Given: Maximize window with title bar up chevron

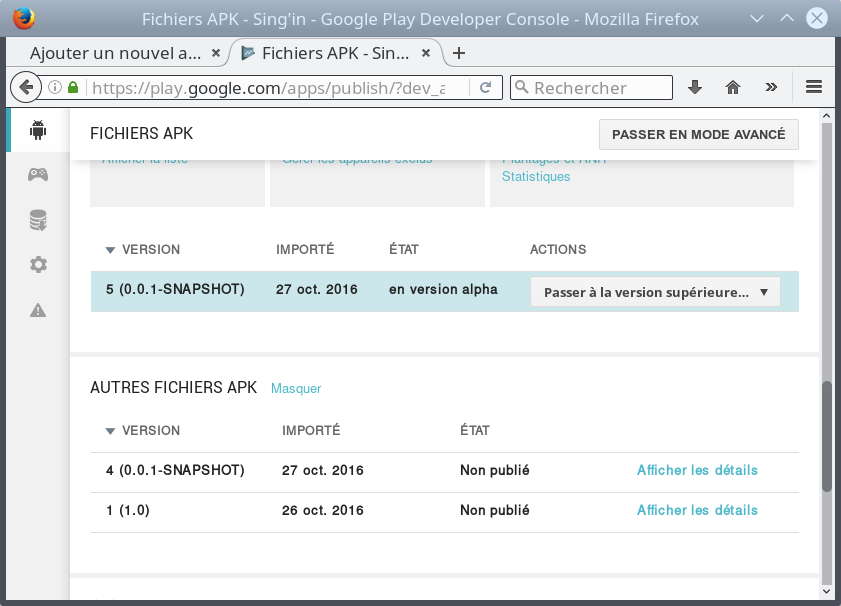Looking at the screenshot, I should coord(786,18).
